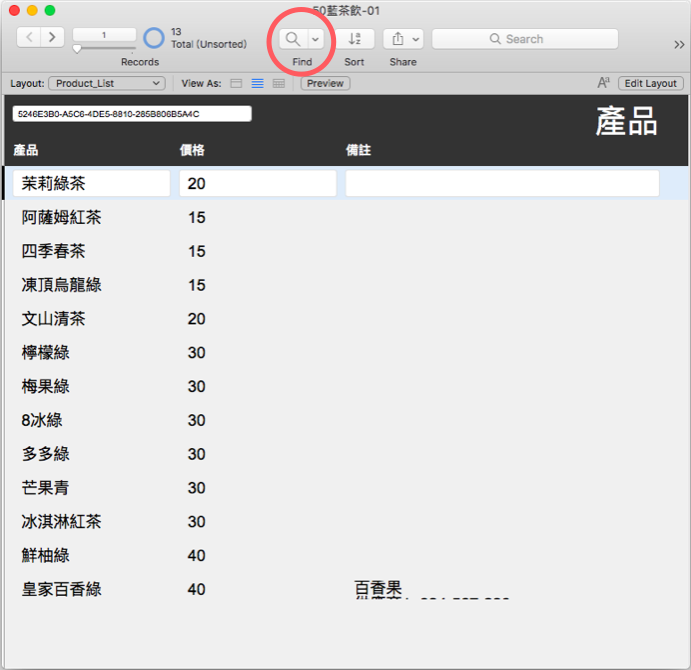Screen dimensions: 691x670
Task: Click the Find magnifier icon
Action: [x=293, y=39]
